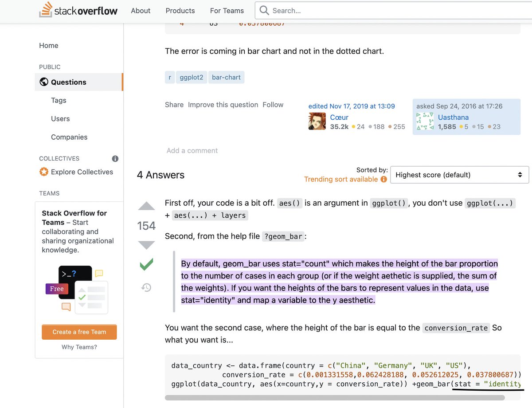Open the Highest score sort dropdown
Viewport: 532px width, 408px height.
coord(459,175)
